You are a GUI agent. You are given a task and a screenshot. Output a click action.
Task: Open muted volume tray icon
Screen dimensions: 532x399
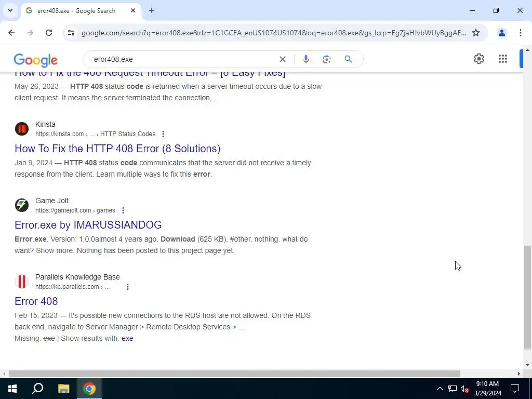[465, 389]
